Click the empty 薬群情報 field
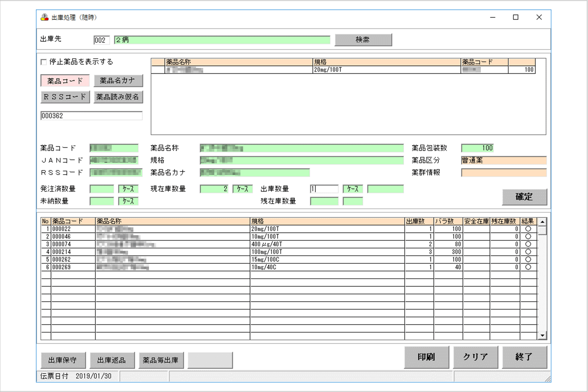The image size is (588, 392). 504,172
